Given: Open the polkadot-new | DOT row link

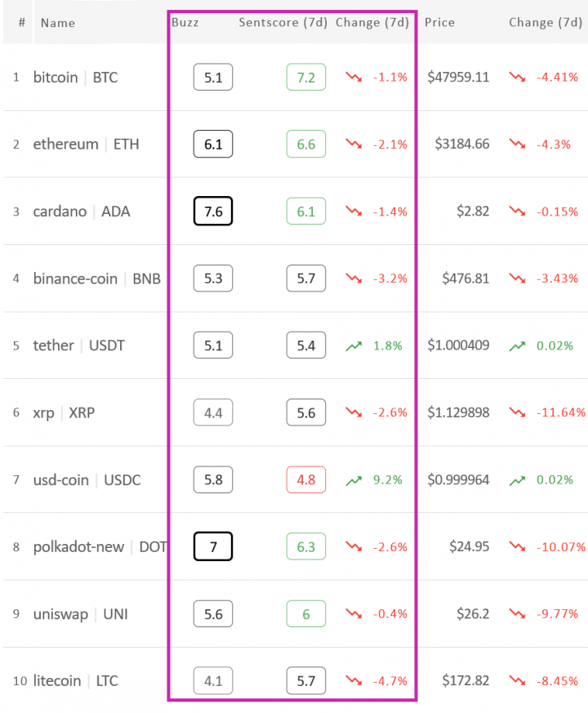Looking at the screenshot, I should pyautogui.click(x=100, y=547).
